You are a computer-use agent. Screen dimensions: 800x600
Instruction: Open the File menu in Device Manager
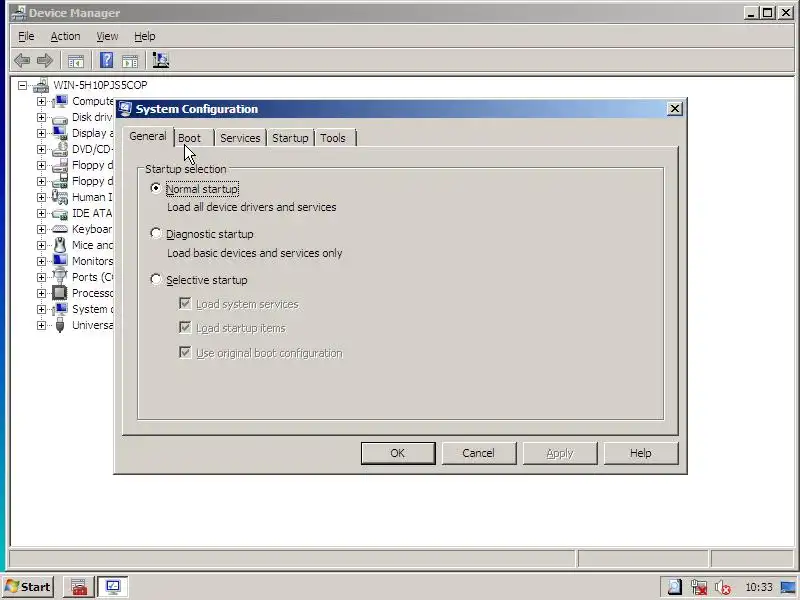(x=26, y=36)
